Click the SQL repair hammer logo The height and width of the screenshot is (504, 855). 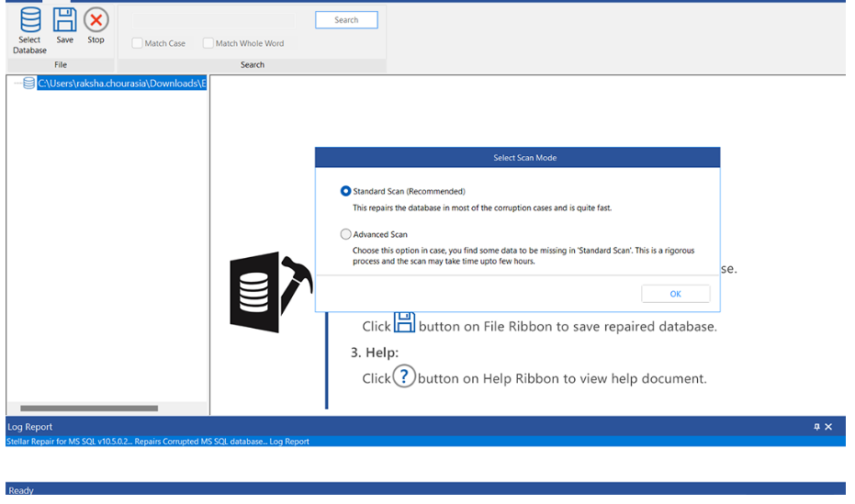[271, 293]
